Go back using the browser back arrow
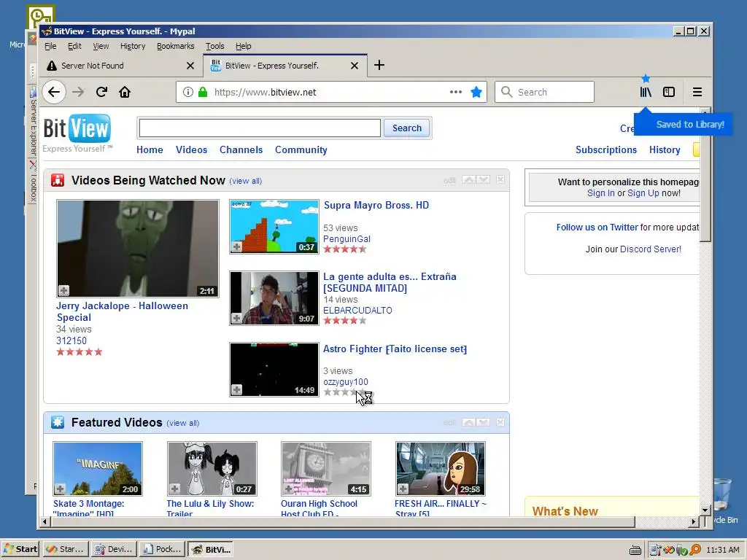The width and height of the screenshot is (747, 560). pyautogui.click(x=54, y=92)
